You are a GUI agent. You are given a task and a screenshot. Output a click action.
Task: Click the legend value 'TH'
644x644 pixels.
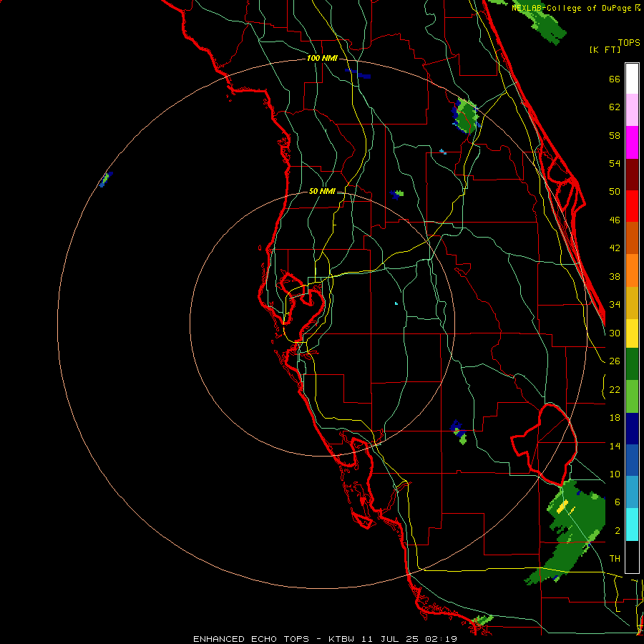(x=615, y=559)
